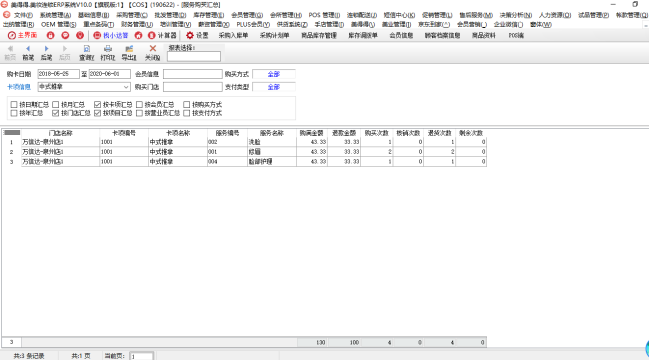
Task: Click the 服务名称 column header
Action: (272, 133)
